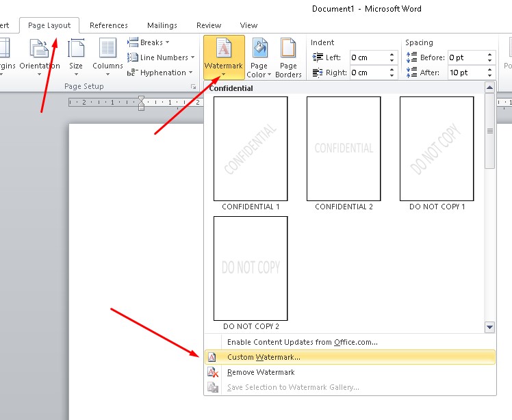
Task: Click the Spacing Before value field
Action: (x=467, y=57)
